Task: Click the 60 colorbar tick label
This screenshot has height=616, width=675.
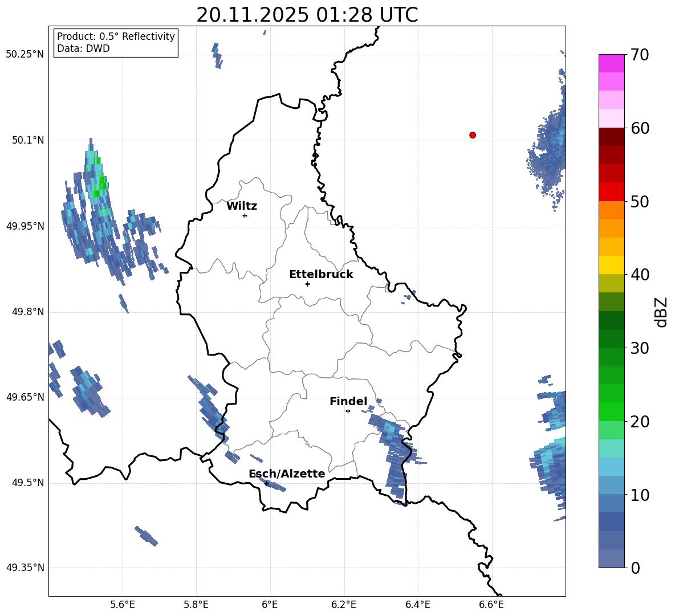Action: pos(640,128)
